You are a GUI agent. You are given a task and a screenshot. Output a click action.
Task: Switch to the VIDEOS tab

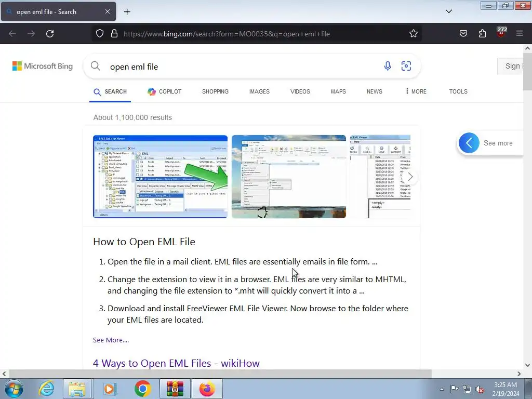pyautogui.click(x=300, y=91)
